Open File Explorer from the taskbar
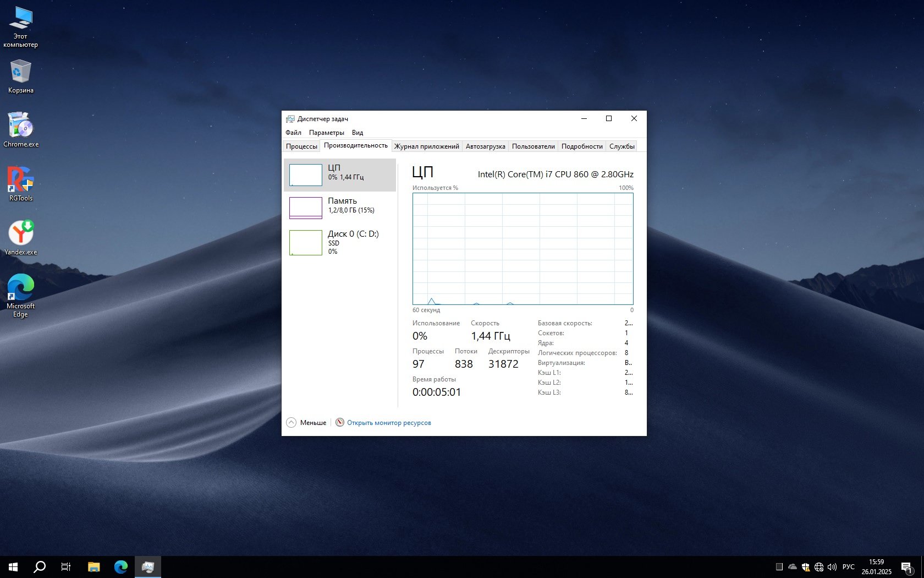Image resolution: width=924 pixels, height=578 pixels. (94, 566)
